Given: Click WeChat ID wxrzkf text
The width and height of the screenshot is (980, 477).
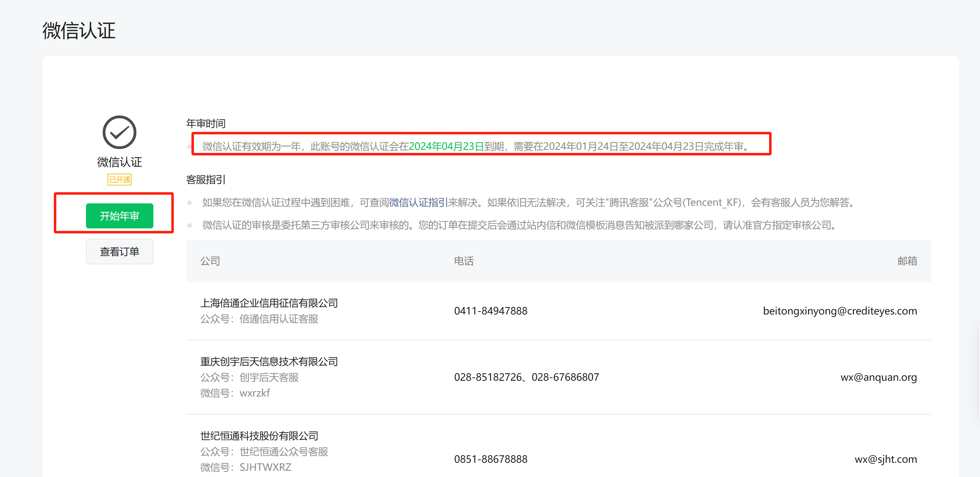Looking at the screenshot, I should click(255, 393).
